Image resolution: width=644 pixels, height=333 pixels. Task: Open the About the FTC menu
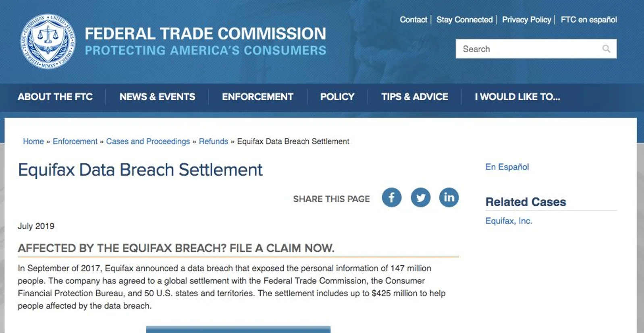click(x=55, y=97)
